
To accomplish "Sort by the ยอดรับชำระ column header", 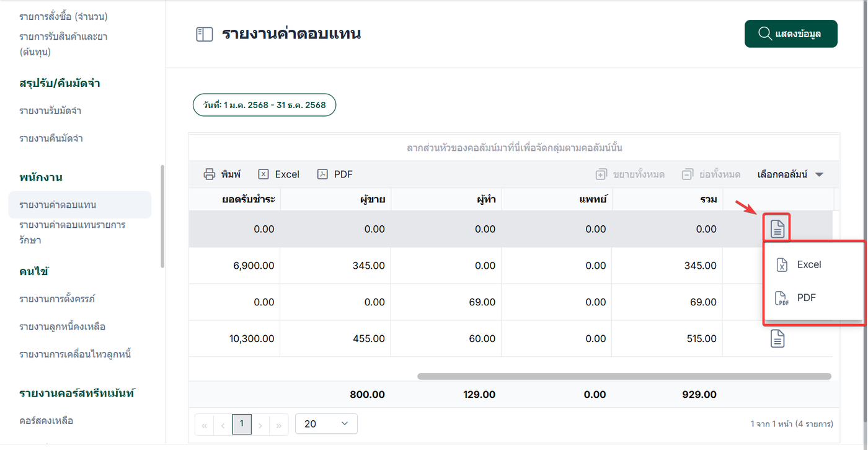I will 248,199.
